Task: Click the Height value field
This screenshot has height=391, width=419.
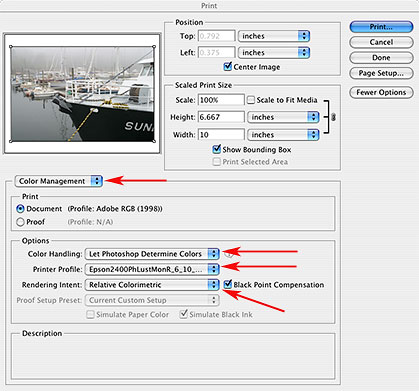Action: (221, 117)
